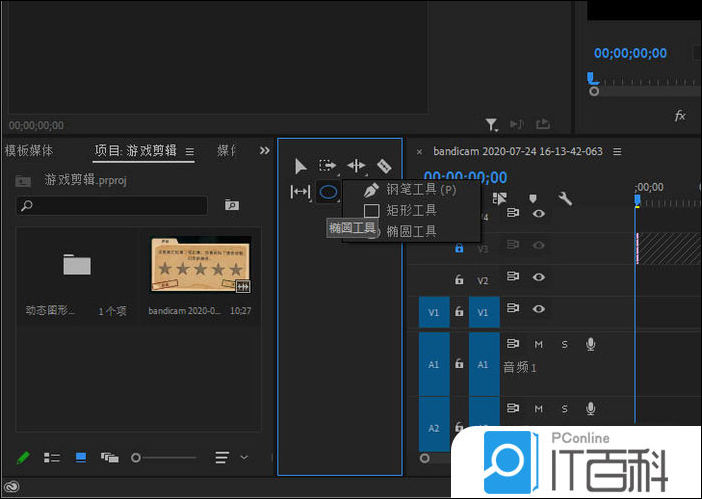Select the Selection arrow tool
702x499 pixels.
[x=300, y=166]
